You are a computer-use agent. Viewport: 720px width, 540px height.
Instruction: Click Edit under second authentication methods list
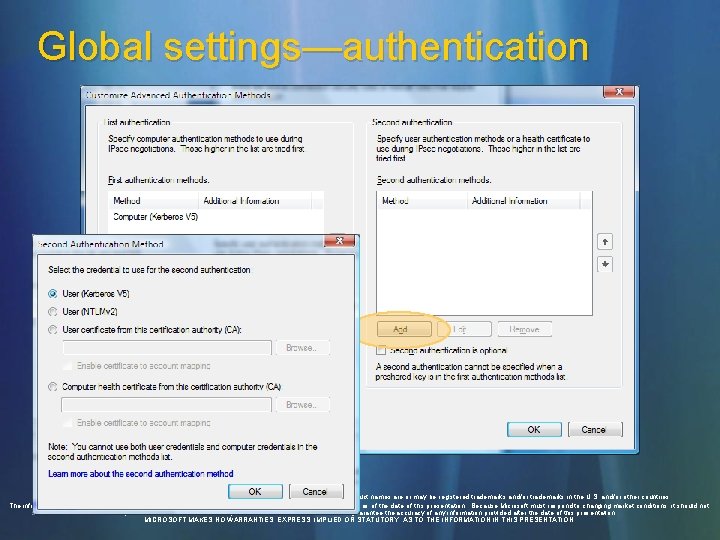pyautogui.click(x=465, y=329)
